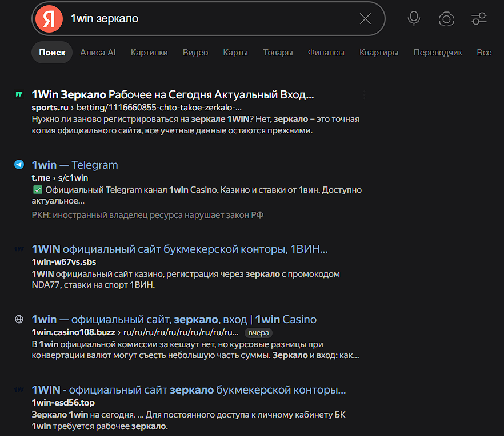Screen dimensions: 504x437
Task: Open the Финансы tab
Action: [x=326, y=53]
